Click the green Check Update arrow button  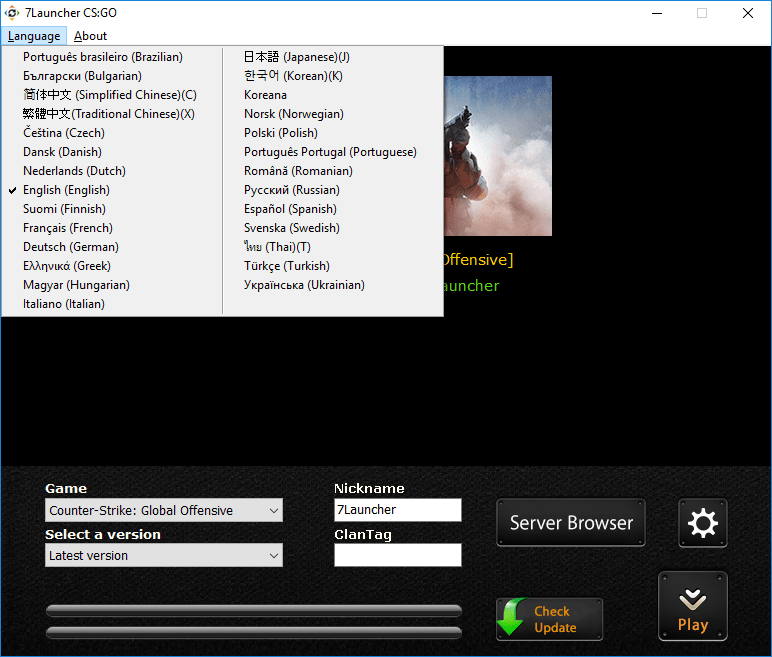click(x=549, y=619)
